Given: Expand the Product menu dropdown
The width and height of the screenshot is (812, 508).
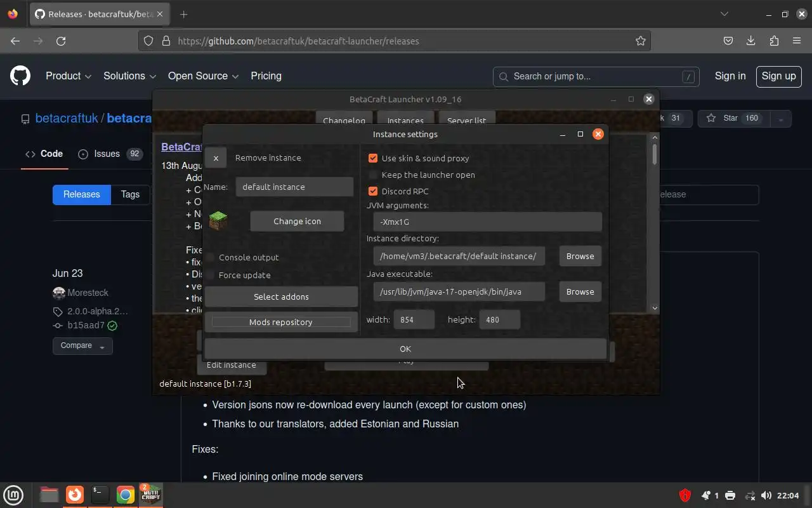Looking at the screenshot, I should coord(69,76).
